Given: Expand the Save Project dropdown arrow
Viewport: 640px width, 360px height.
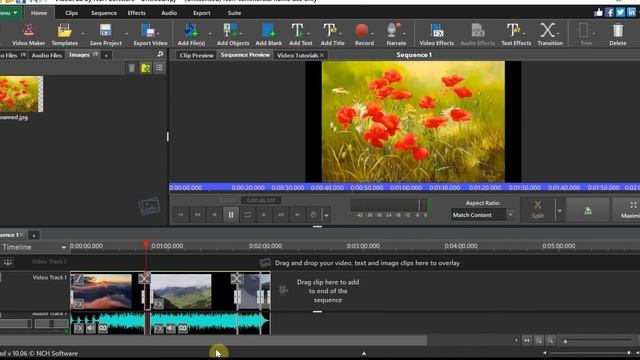Looking at the screenshot, I should point(127,34).
